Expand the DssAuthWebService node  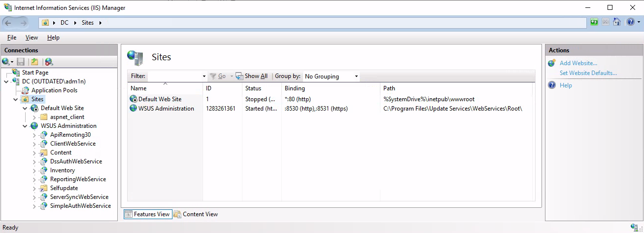pos(34,161)
